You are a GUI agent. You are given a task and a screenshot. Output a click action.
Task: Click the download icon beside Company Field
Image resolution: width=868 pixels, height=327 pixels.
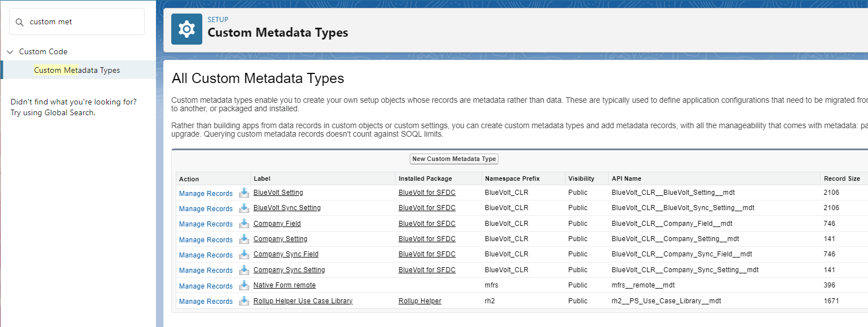(244, 224)
